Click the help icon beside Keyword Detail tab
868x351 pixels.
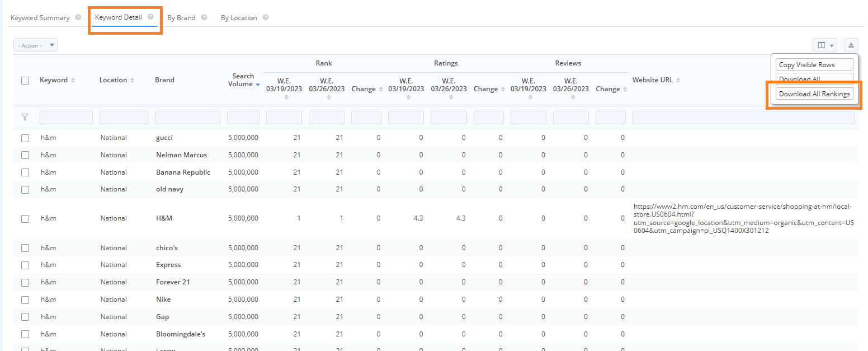(150, 17)
